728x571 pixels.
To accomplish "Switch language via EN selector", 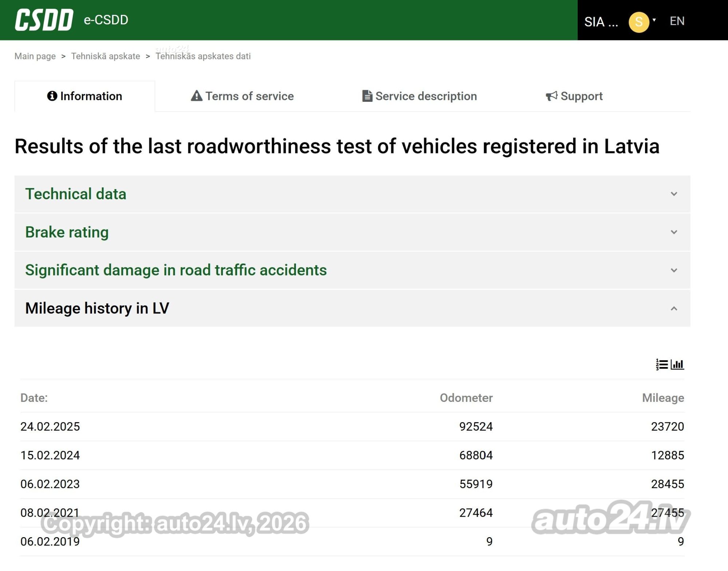I will (x=677, y=21).
